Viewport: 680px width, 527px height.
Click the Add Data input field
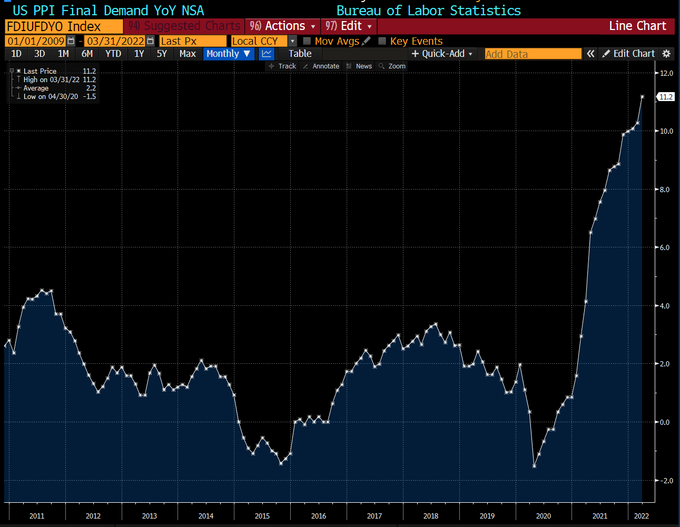532,54
